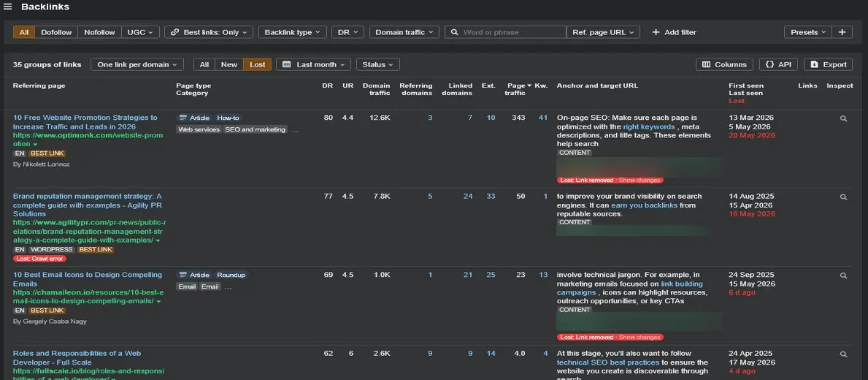Click the WORDPRESS tag on Agility PR row
The height and width of the screenshot is (380, 868).
point(52,250)
